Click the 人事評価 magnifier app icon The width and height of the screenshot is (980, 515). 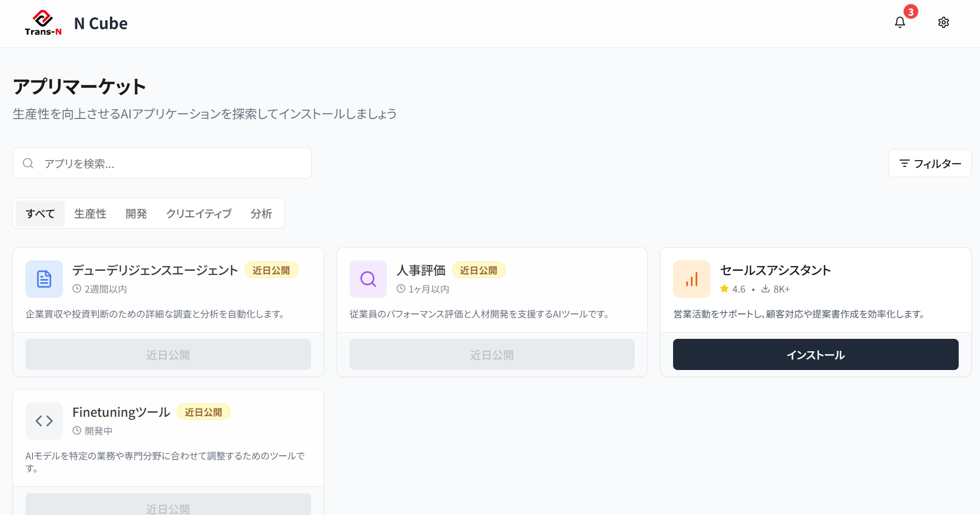(x=368, y=279)
